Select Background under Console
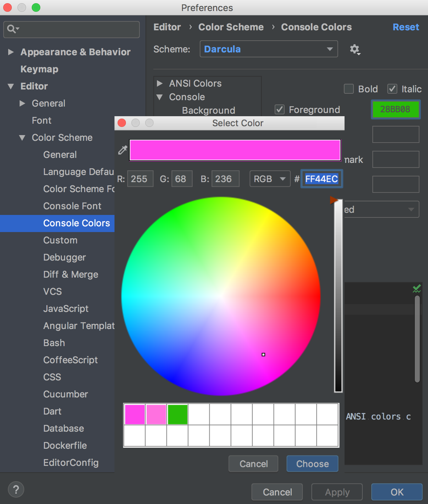The width and height of the screenshot is (428, 504). coord(209,110)
